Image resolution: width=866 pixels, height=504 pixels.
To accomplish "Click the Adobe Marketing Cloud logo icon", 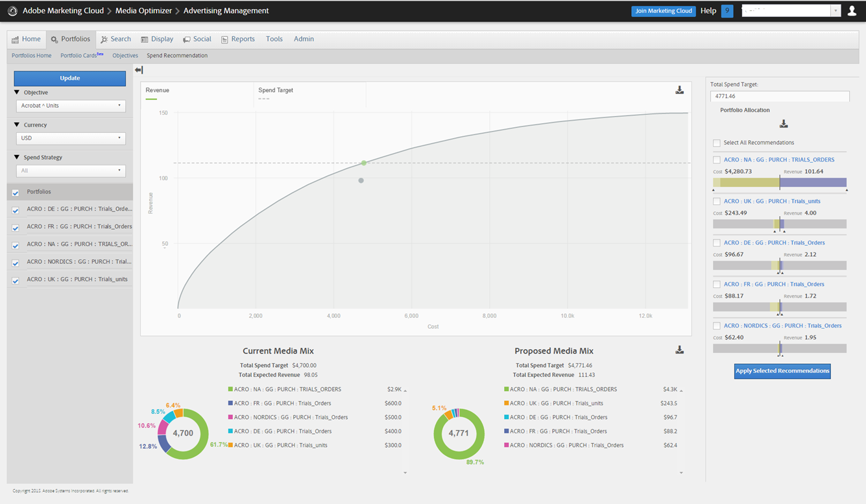I will point(12,11).
